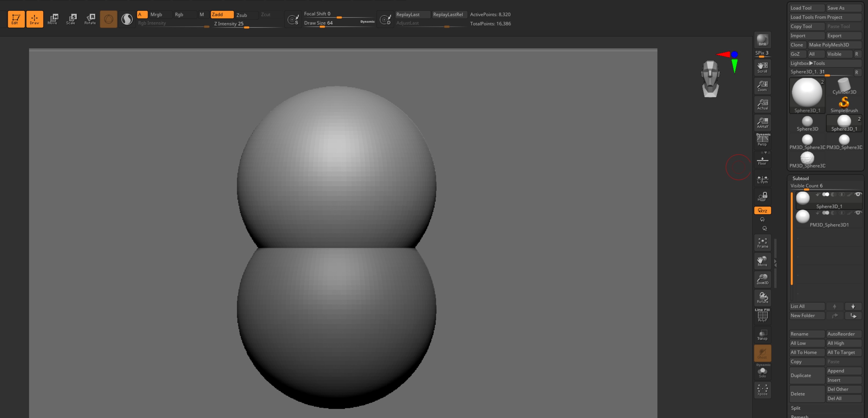Toggle Persp perspective view
Screen dimensions: 868x418
coord(762,140)
